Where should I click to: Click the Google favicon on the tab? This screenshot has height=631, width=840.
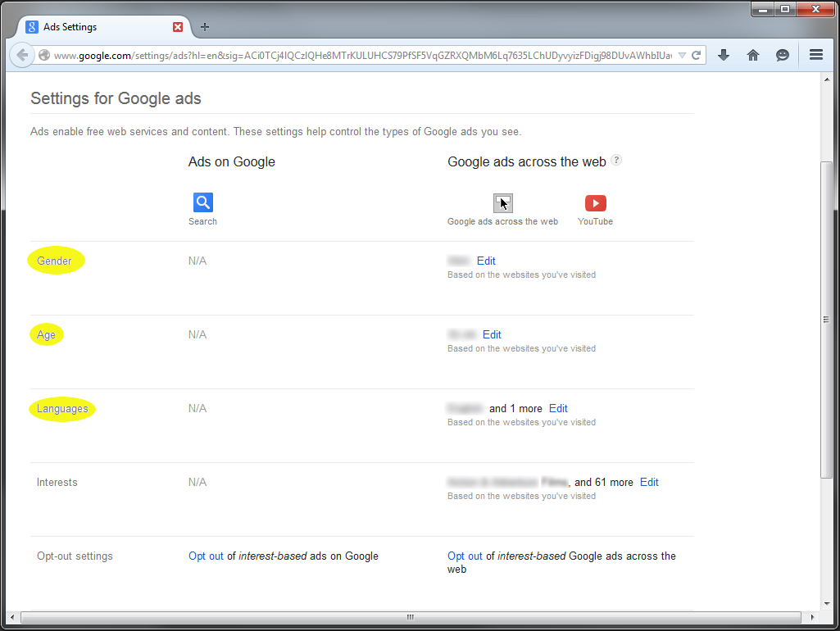(x=32, y=27)
